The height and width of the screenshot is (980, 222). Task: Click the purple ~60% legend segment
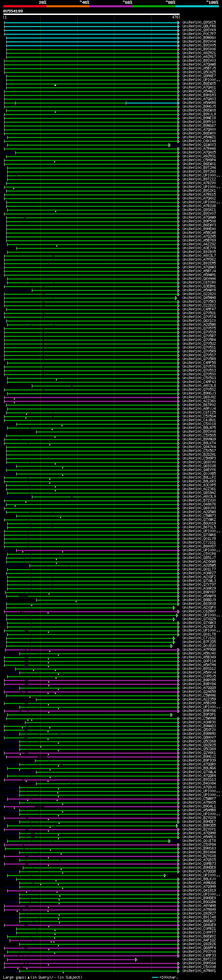[111, 6]
